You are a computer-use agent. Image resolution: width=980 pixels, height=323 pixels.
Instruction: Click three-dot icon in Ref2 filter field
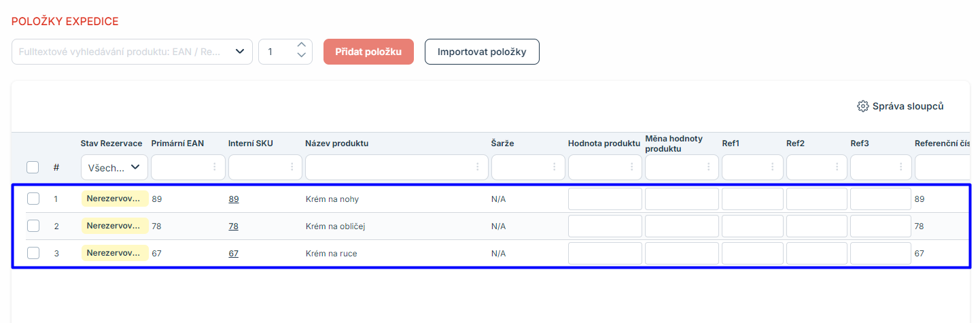837,167
